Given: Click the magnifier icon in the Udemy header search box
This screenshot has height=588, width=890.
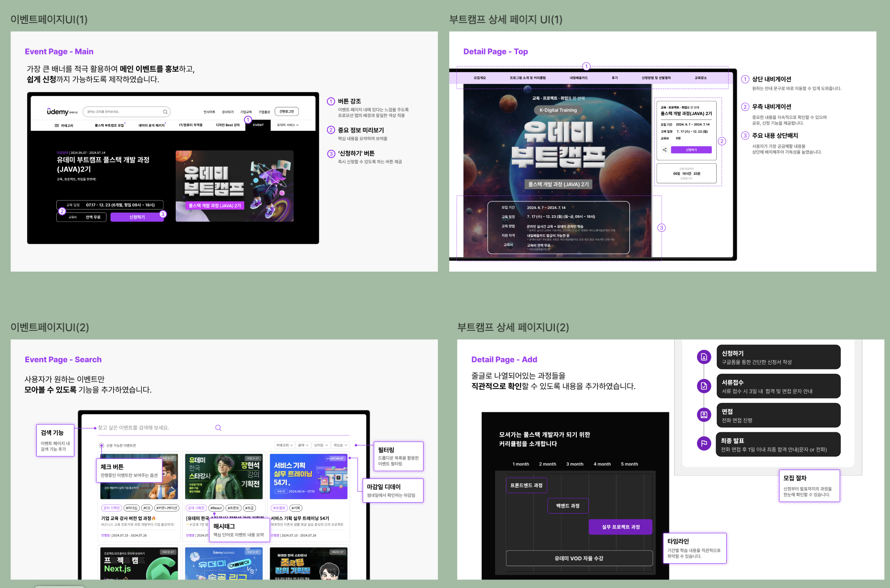Looking at the screenshot, I should 165,112.
